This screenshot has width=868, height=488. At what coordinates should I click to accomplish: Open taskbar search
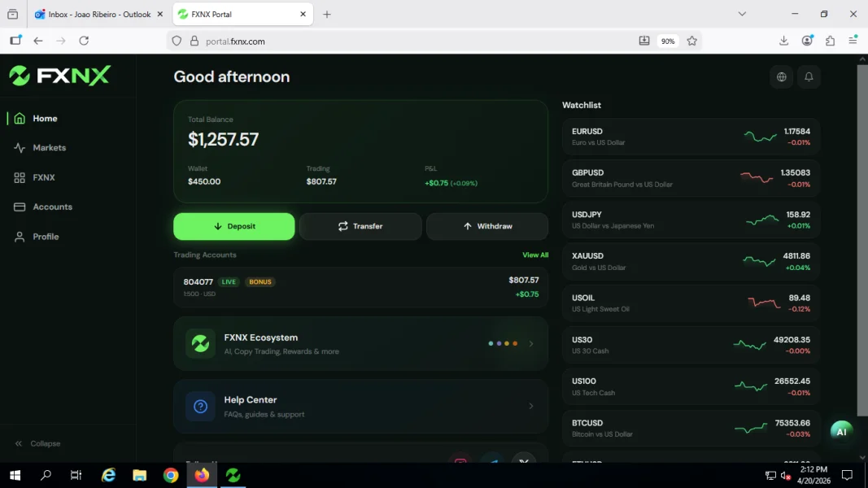(x=46, y=475)
